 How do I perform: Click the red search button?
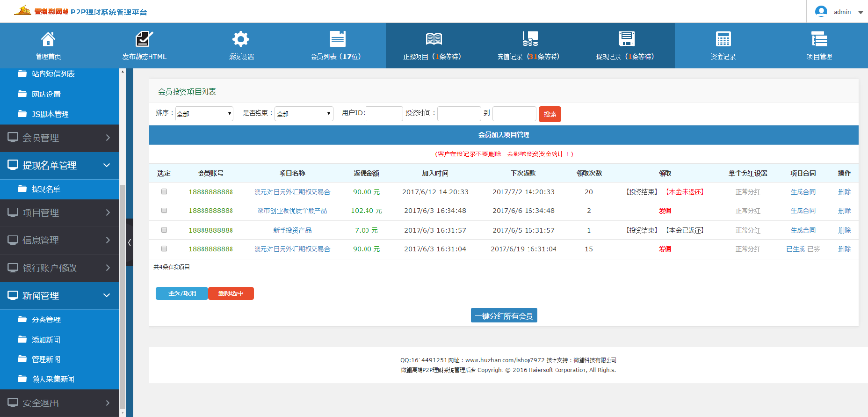coord(550,114)
